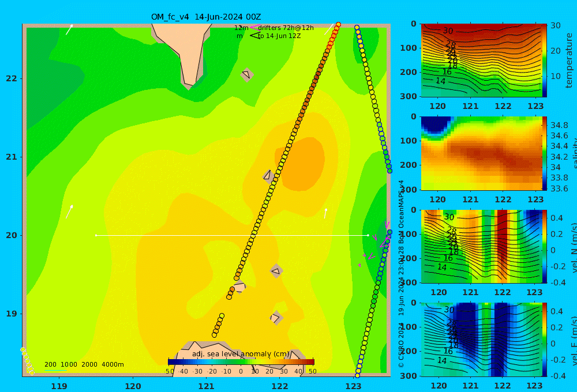The width and height of the screenshot is (577, 392).
Task: Click the yellow drifter circles in map corner
Action: pos(27,361)
